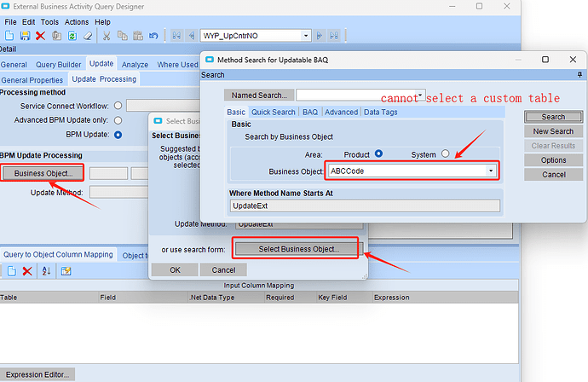
Task: Click the Paste clipboard icon in toolbar
Action: tap(138, 36)
